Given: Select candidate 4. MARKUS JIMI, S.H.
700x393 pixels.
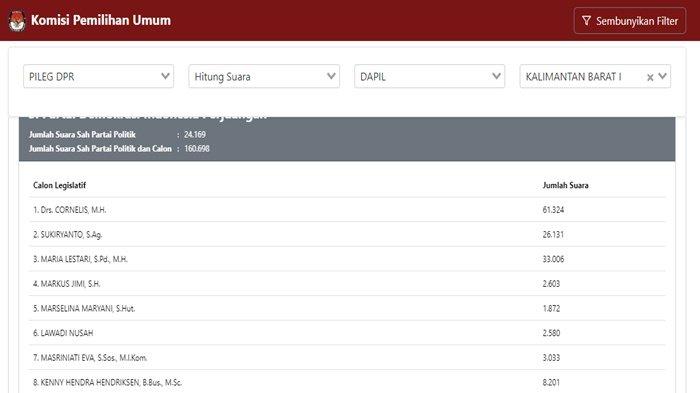Looking at the screenshot, I should (x=67, y=284).
